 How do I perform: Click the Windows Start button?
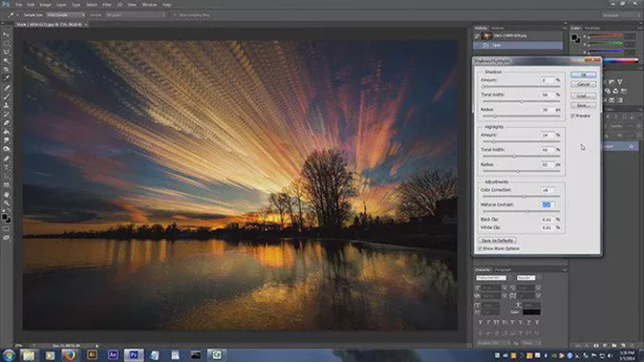coord(9,355)
